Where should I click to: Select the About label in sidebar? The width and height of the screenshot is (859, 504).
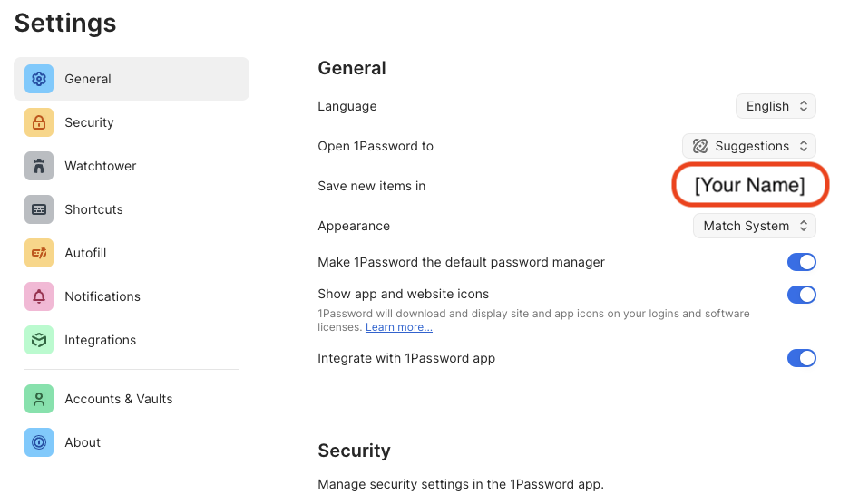[x=83, y=442]
